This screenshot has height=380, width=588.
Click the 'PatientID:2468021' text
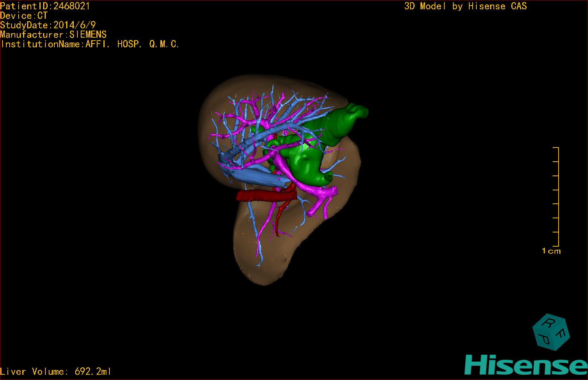(x=45, y=6)
